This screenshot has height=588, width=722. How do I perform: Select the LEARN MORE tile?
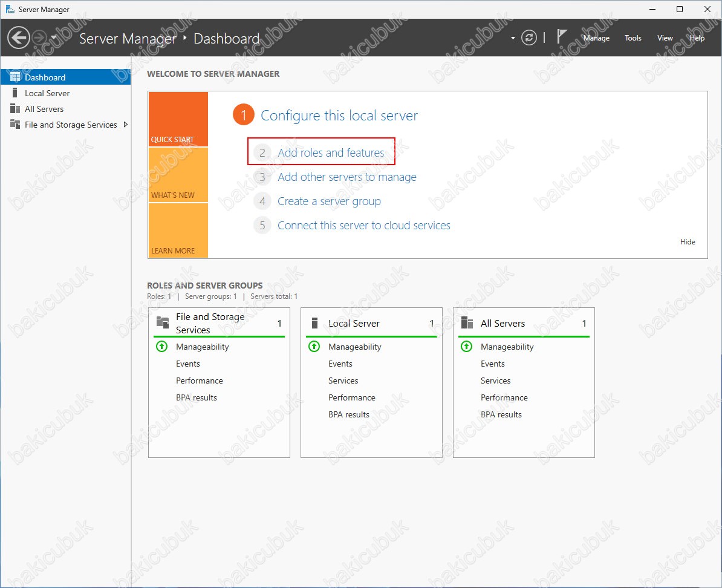[178, 230]
